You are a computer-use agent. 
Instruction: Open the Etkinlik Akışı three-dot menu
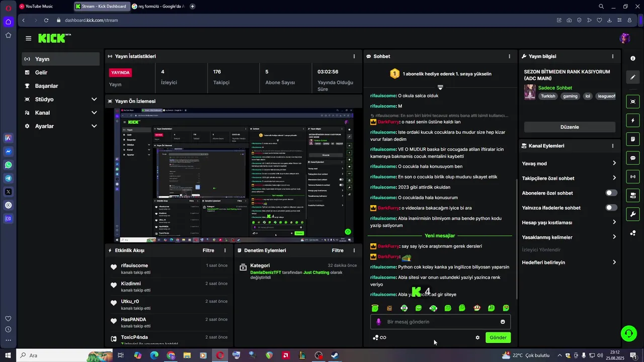click(225, 250)
